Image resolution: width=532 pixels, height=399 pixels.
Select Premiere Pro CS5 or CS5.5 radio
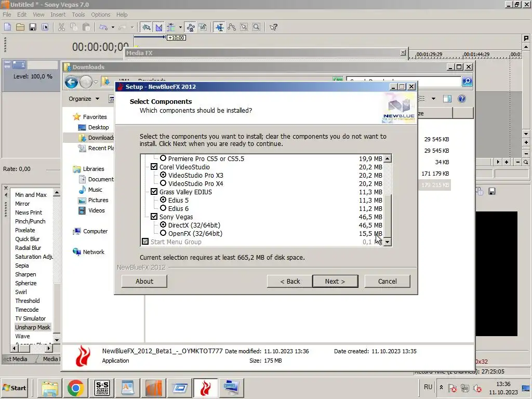pos(163,158)
